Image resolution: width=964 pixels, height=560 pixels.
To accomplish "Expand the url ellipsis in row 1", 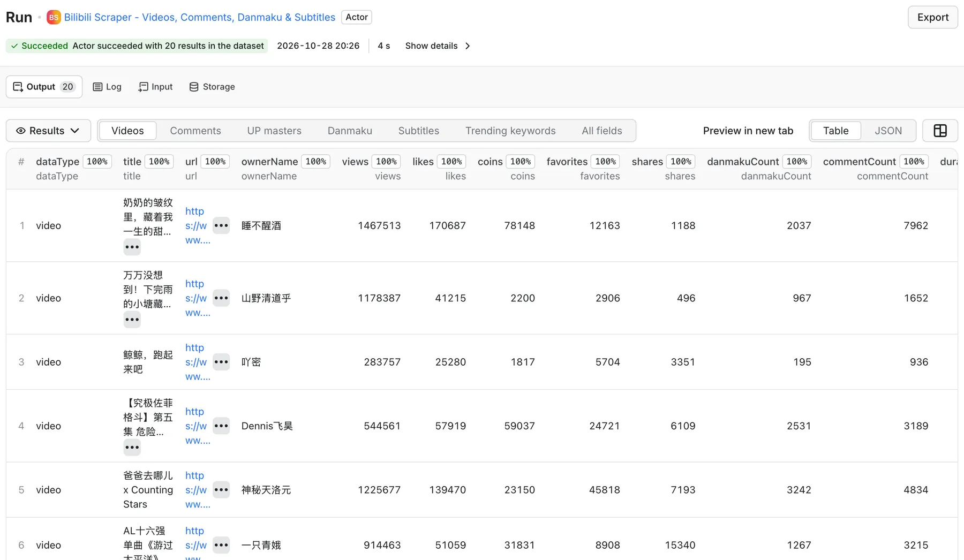I will pos(221,225).
